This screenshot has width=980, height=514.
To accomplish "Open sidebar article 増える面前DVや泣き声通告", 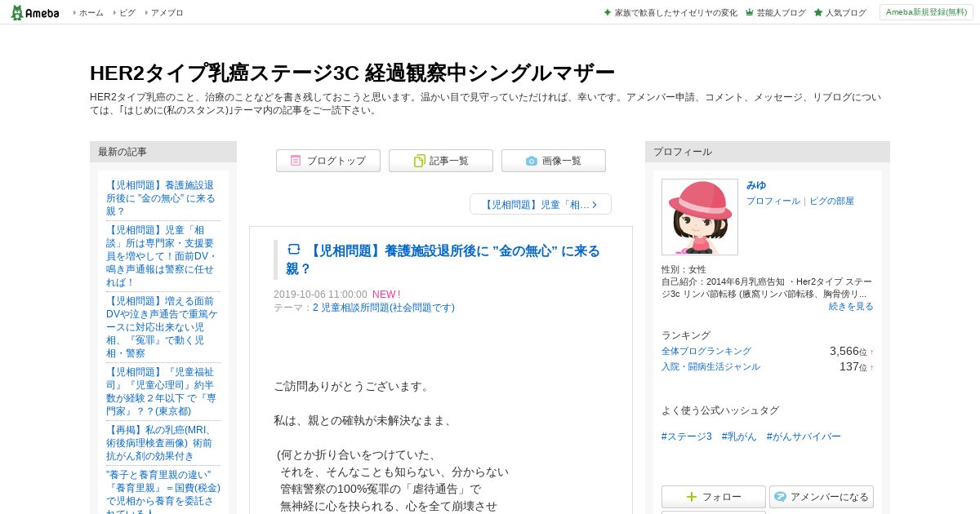I will tap(162, 327).
